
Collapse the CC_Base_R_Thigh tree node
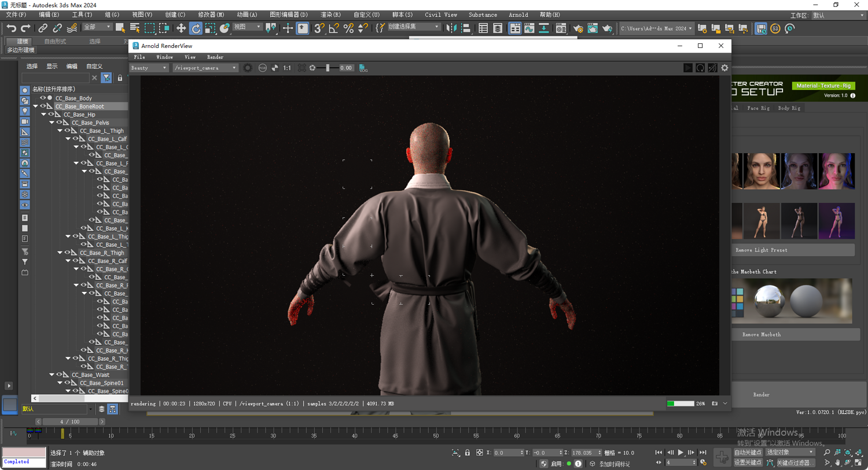coord(60,253)
